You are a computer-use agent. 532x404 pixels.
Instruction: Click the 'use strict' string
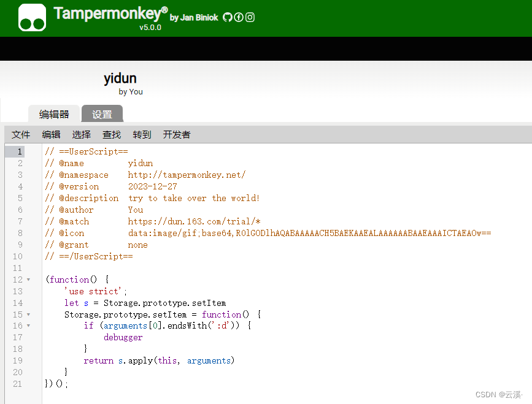(x=93, y=291)
